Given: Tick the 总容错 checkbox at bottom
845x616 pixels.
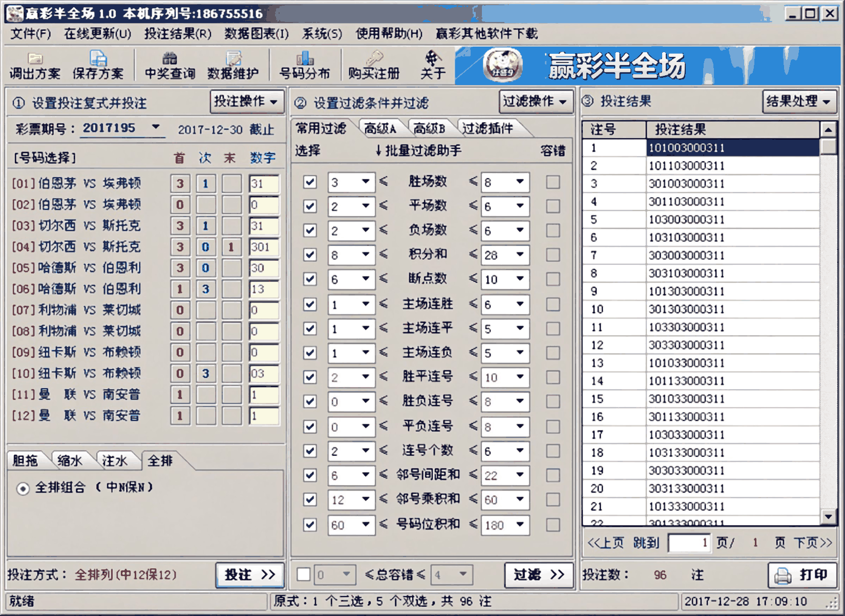Looking at the screenshot, I should (304, 575).
